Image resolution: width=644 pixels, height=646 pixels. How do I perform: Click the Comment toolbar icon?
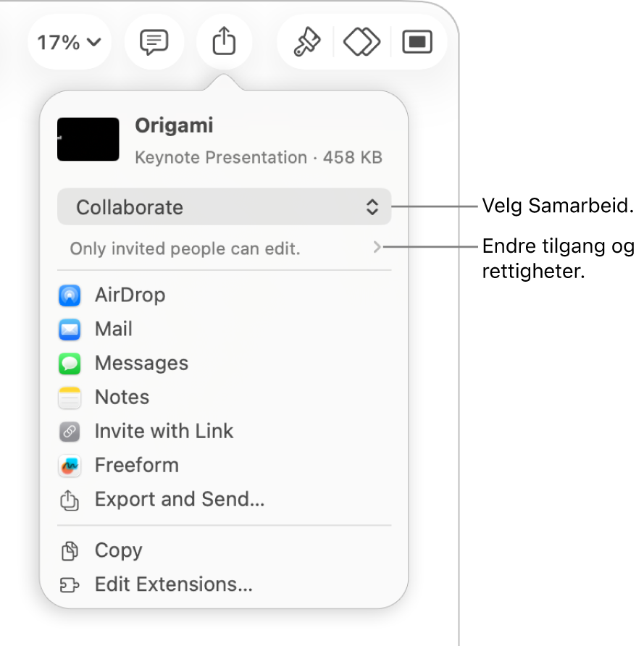tap(154, 42)
